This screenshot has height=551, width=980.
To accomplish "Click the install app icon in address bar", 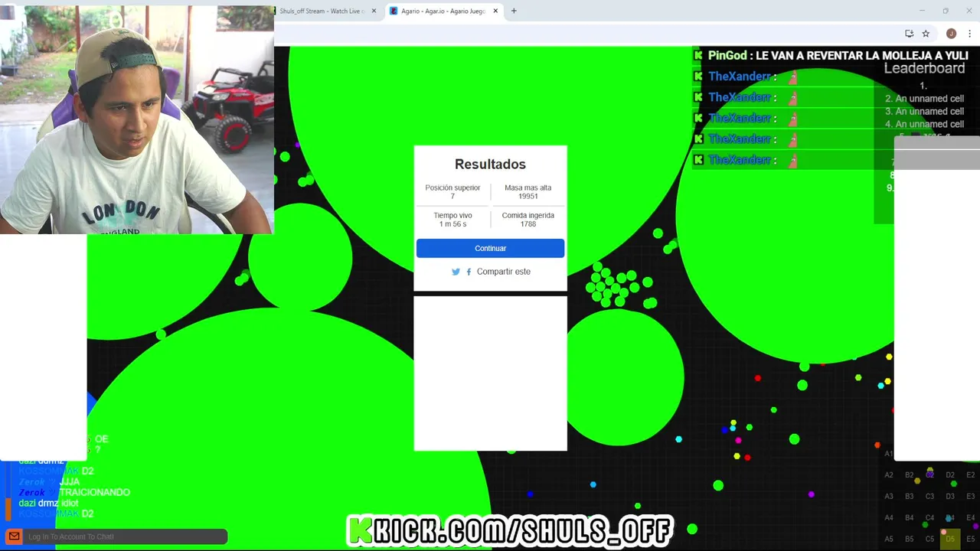I will [x=909, y=34].
